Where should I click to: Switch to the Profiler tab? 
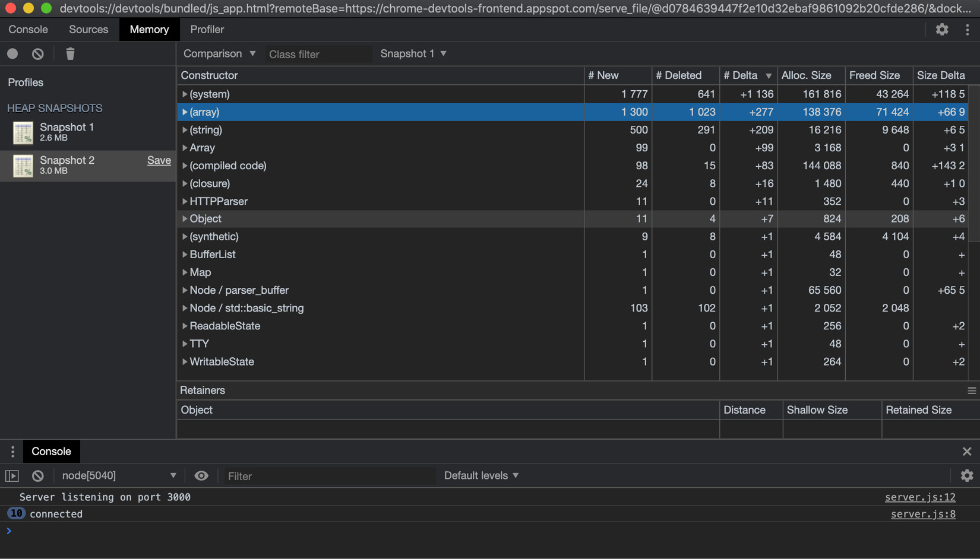206,29
